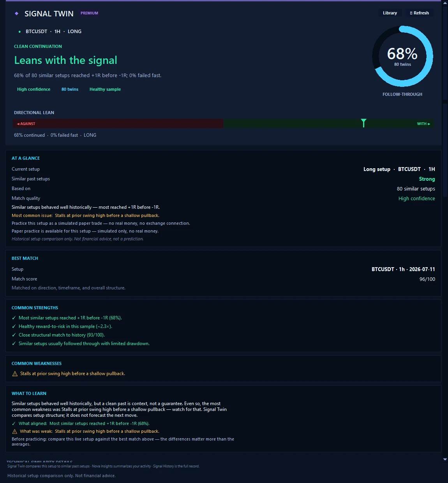Click the PREMIUM badge
This screenshot has height=483, width=448.
[89, 13]
